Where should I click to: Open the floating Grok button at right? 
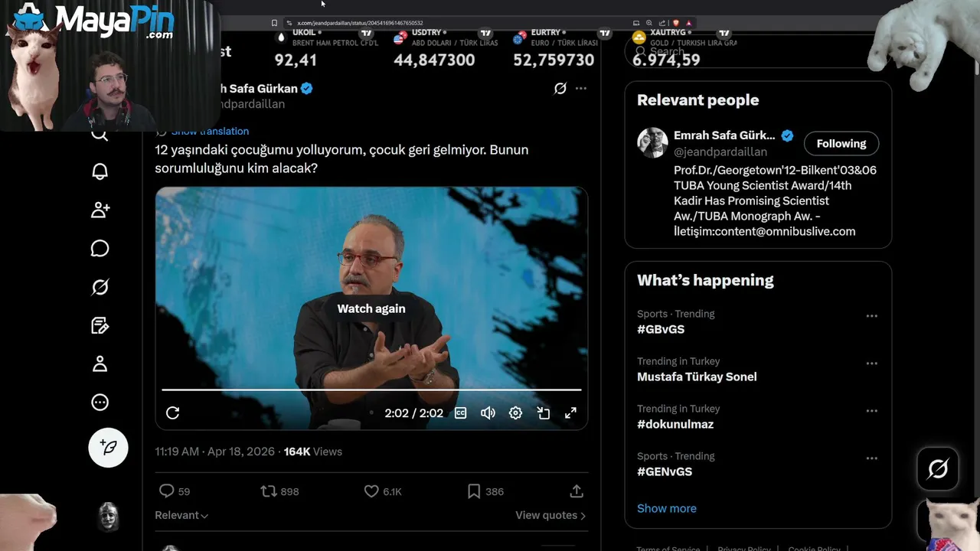click(938, 468)
